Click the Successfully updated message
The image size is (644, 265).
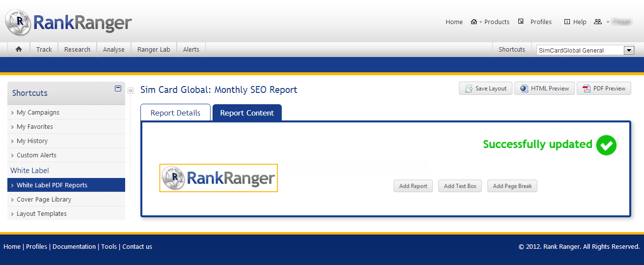click(x=537, y=144)
